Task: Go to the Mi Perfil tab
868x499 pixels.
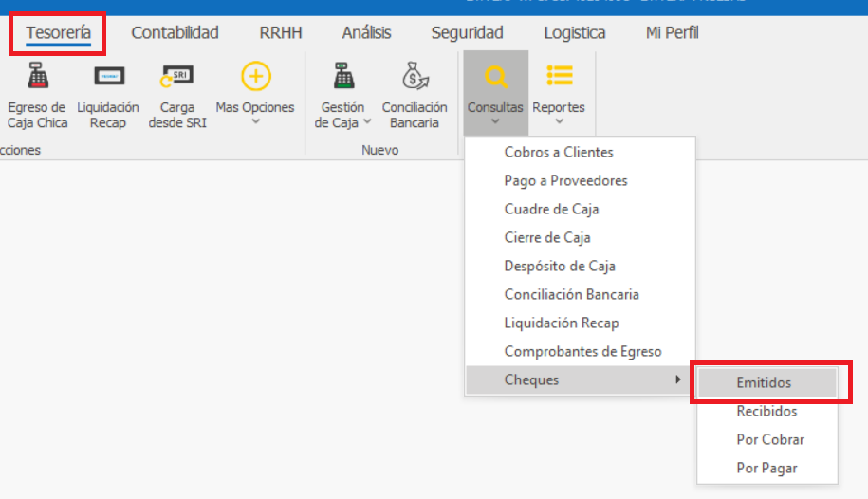Action: coord(672,33)
